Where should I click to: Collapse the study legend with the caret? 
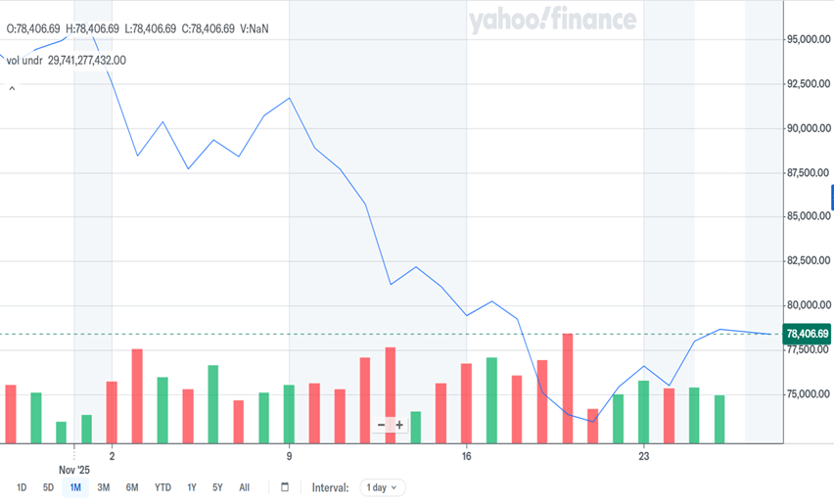pos(12,89)
